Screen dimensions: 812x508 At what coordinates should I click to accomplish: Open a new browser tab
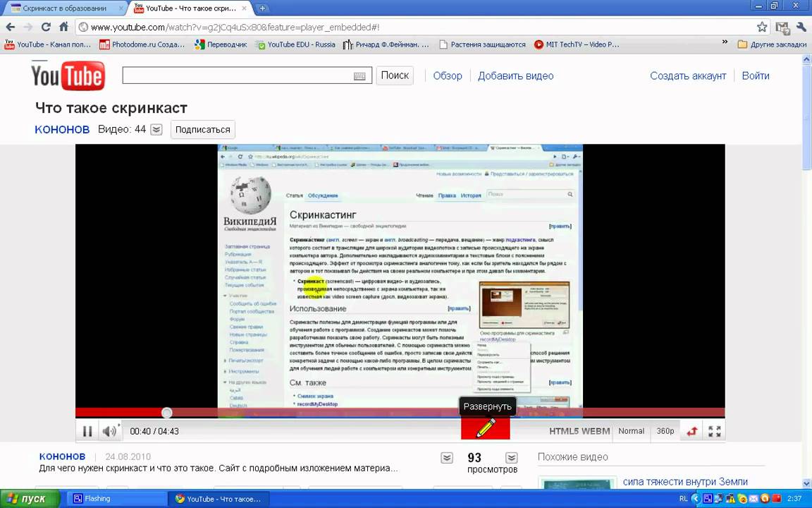pos(262,8)
